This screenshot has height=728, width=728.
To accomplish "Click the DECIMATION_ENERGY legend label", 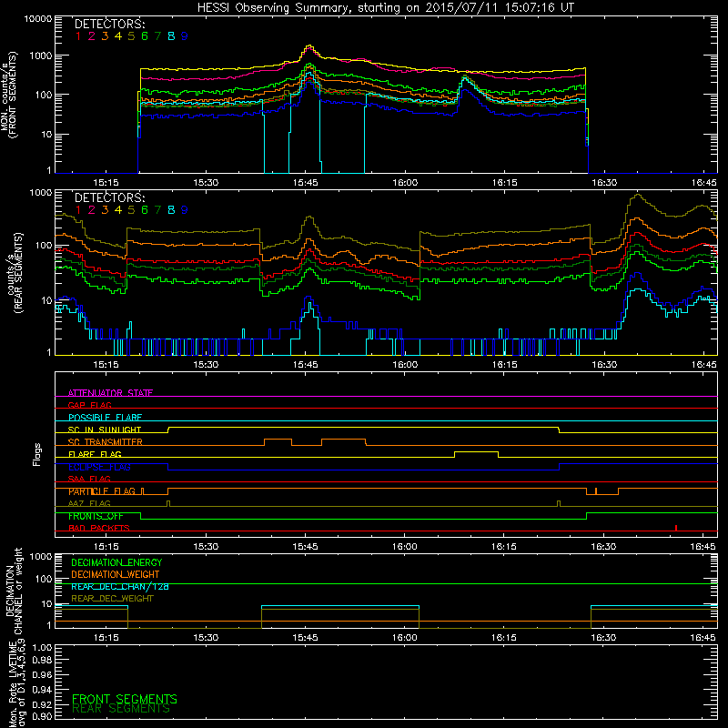I will coord(116,562).
